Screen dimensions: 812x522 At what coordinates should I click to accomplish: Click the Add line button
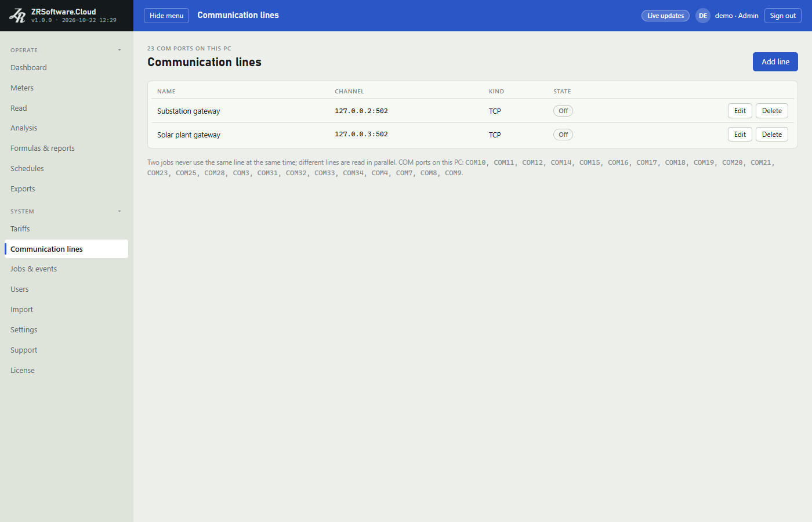point(775,62)
